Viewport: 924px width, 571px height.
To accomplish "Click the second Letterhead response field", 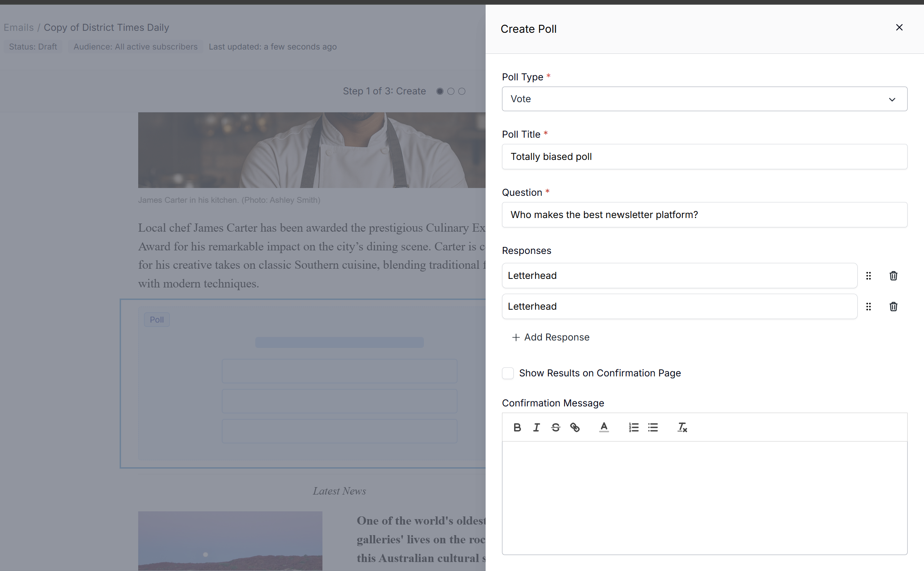I will pyautogui.click(x=679, y=306).
